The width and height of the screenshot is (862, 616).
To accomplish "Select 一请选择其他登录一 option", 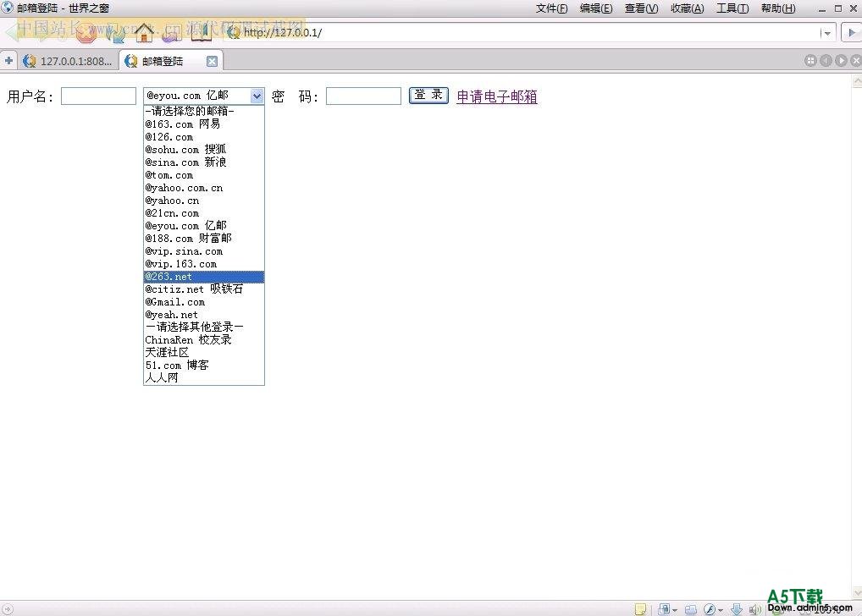I will coord(204,327).
